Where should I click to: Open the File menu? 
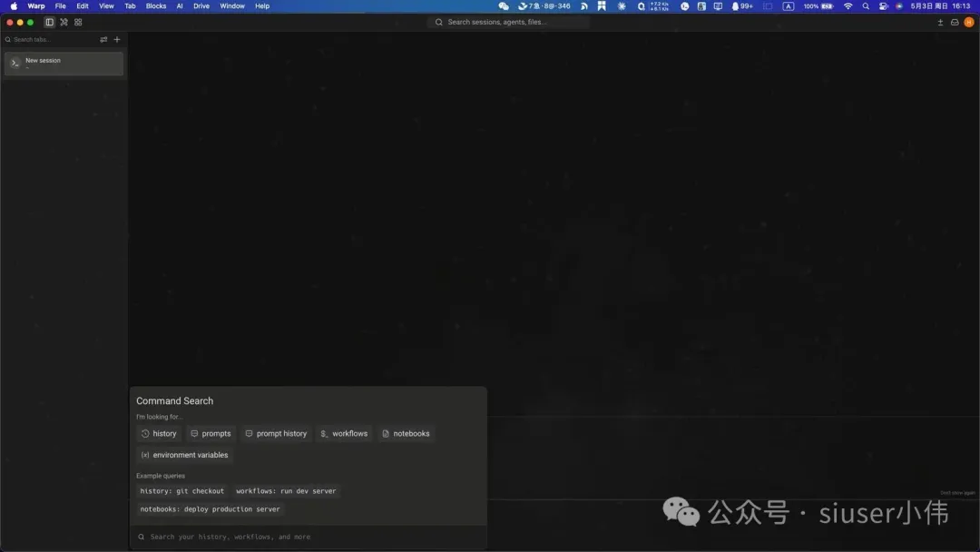coord(60,5)
